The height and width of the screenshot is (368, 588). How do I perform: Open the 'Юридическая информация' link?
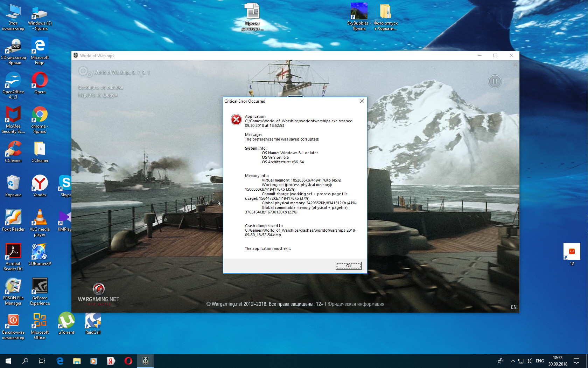356,304
